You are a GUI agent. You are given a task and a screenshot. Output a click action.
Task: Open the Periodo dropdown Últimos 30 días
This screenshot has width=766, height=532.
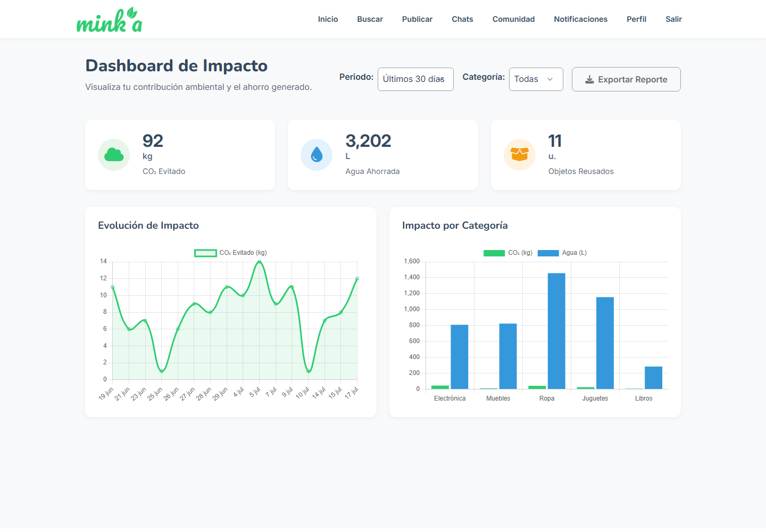[415, 79]
